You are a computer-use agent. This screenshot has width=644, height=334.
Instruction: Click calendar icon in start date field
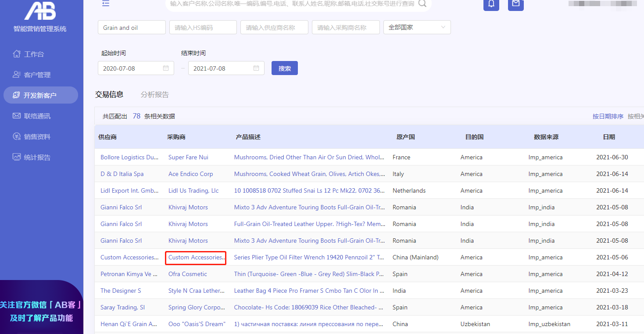pyautogui.click(x=166, y=68)
